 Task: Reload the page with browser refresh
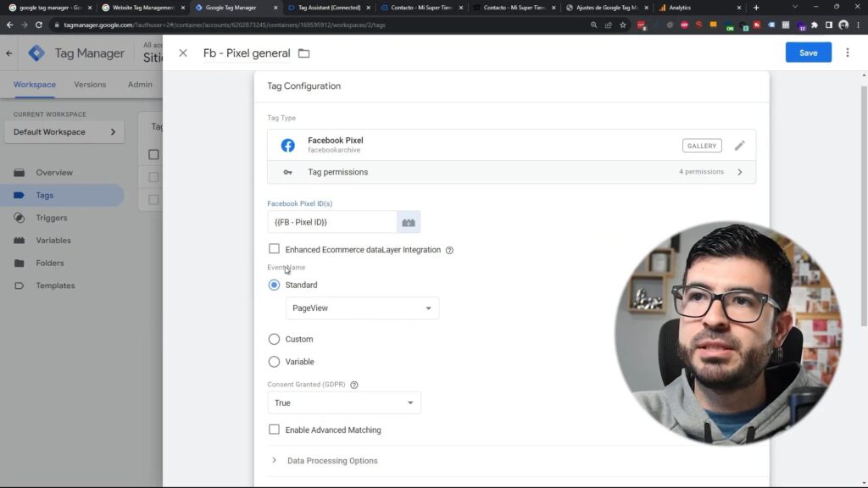[39, 25]
